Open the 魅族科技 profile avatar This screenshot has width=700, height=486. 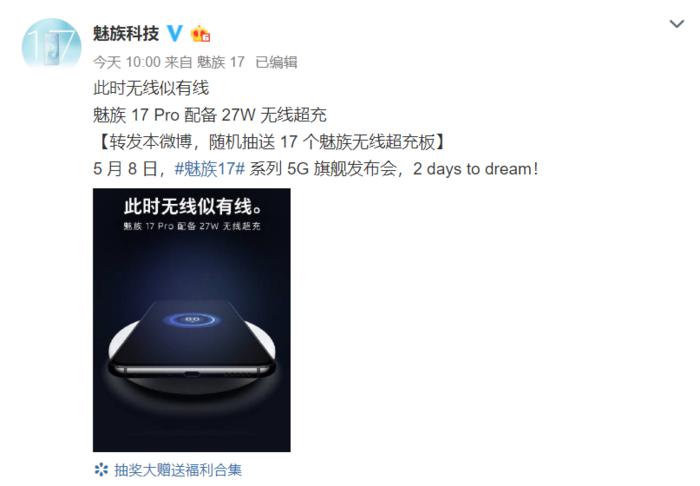[x=51, y=45]
